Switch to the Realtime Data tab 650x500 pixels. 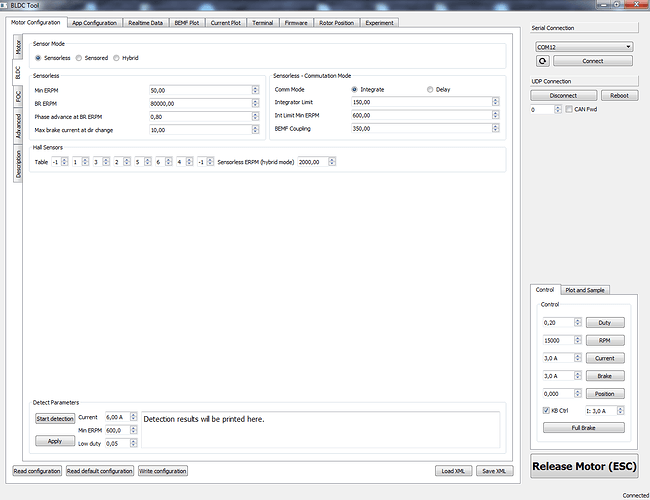146,22
